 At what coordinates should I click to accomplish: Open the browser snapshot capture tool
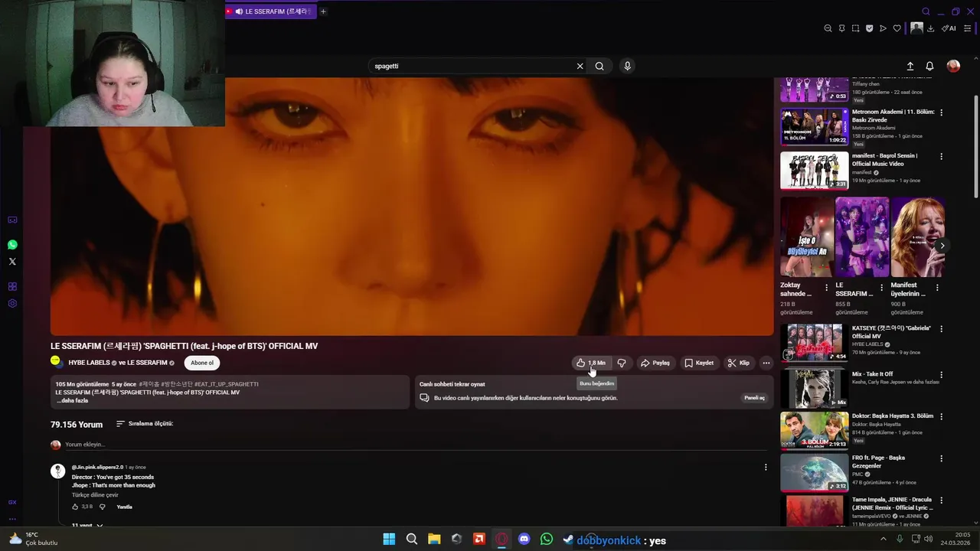855,28
